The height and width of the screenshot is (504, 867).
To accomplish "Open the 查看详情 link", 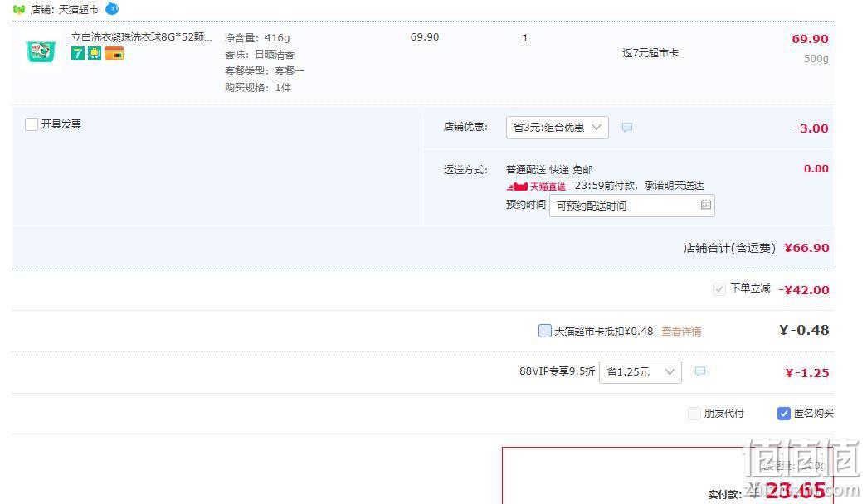I will coord(681,332).
